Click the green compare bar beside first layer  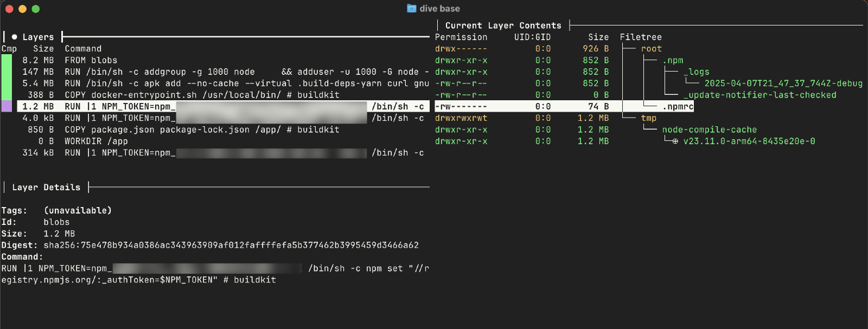tap(7, 61)
